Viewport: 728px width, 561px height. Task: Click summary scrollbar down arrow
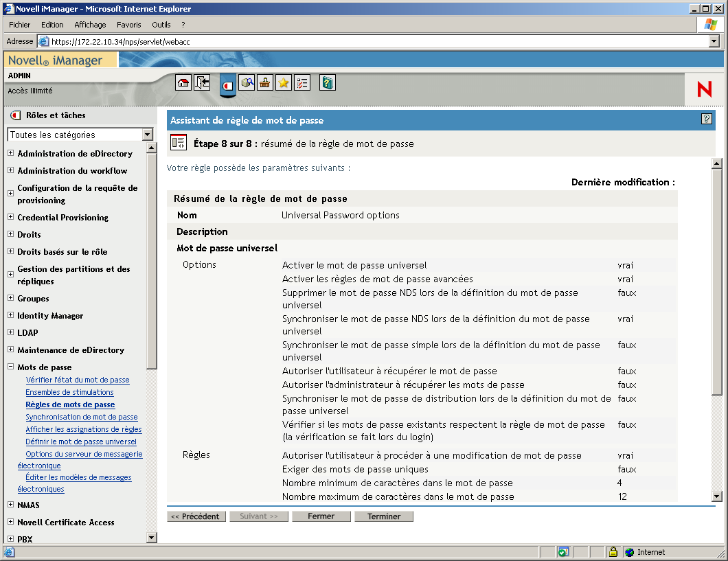pyautogui.click(x=717, y=496)
